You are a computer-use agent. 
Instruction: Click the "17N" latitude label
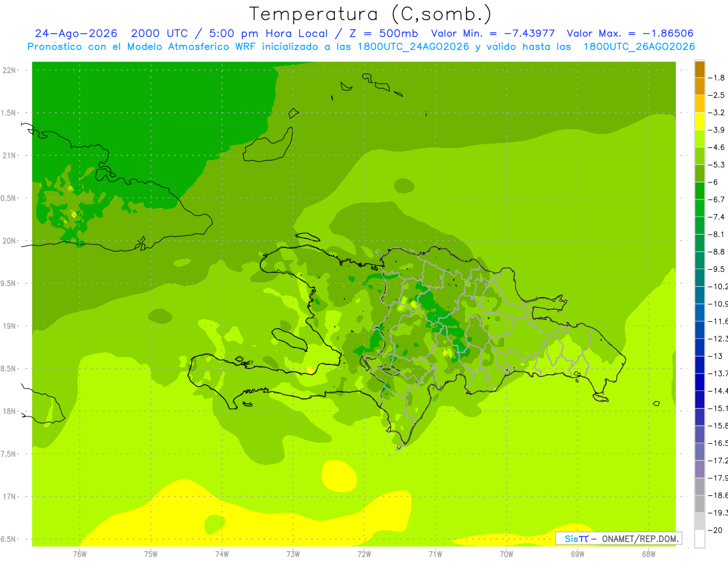point(10,497)
